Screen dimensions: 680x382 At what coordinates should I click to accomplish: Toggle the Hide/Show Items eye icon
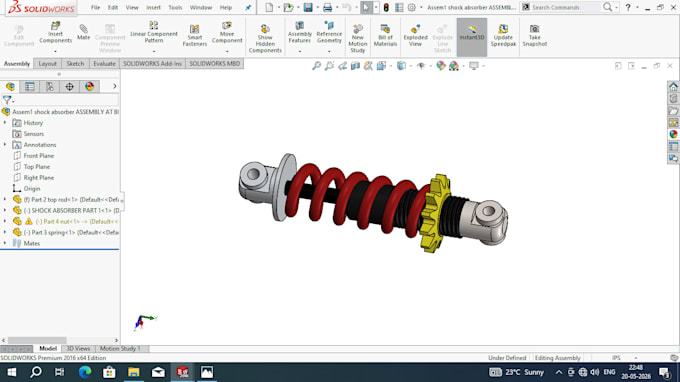coord(421,66)
